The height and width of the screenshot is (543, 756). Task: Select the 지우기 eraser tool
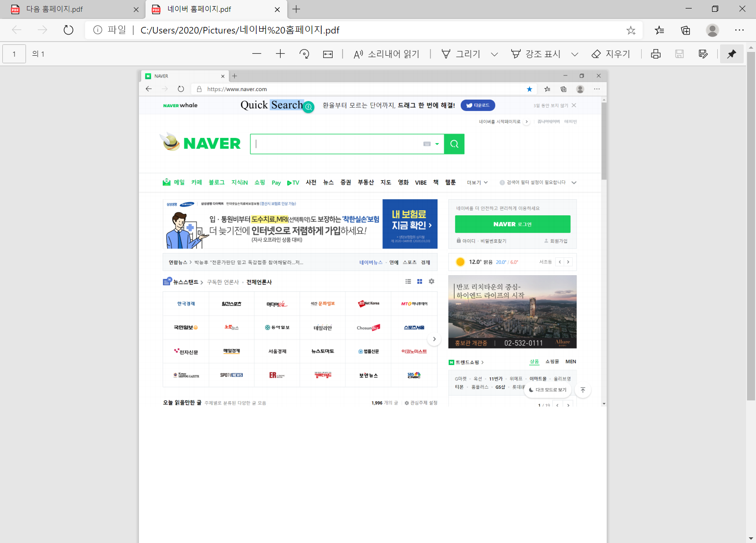611,54
